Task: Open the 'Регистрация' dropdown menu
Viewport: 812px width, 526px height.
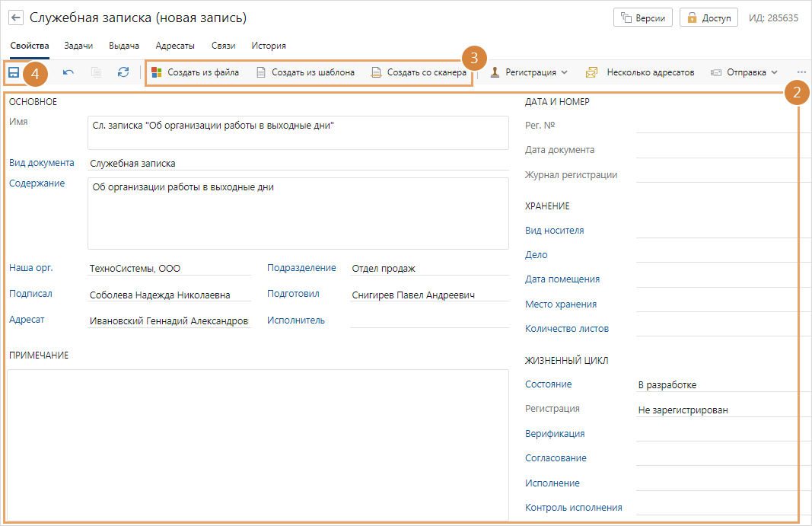Action: pos(529,72)
